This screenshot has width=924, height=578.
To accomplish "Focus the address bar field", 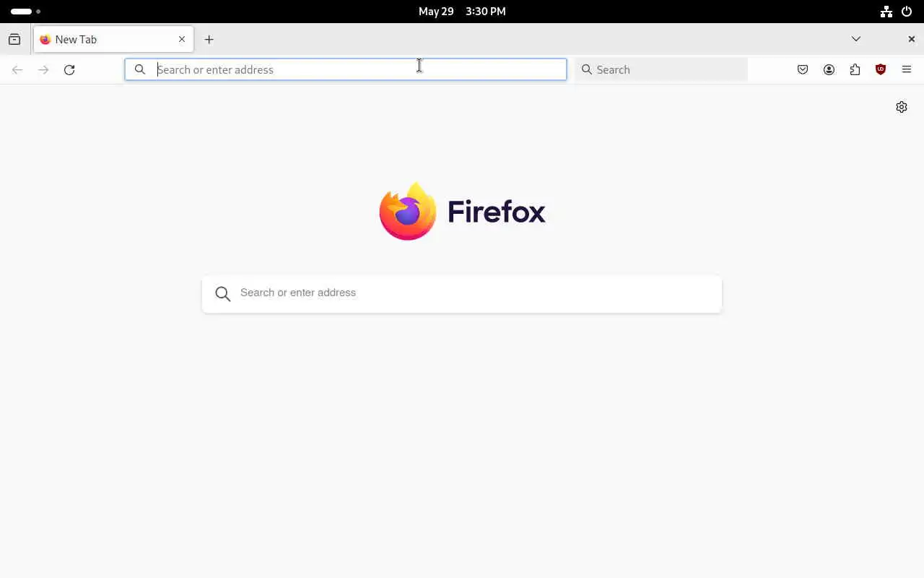I will (346, 69).
